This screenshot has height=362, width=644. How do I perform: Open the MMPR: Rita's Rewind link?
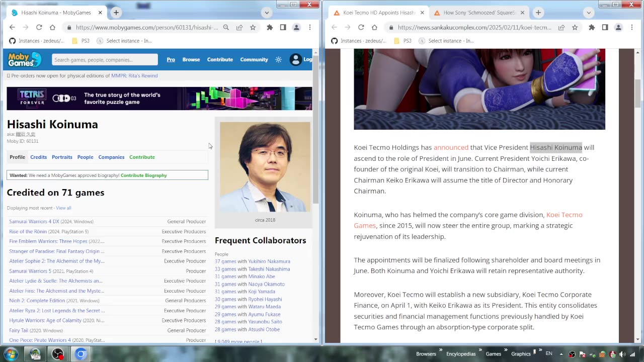(134, 76)
